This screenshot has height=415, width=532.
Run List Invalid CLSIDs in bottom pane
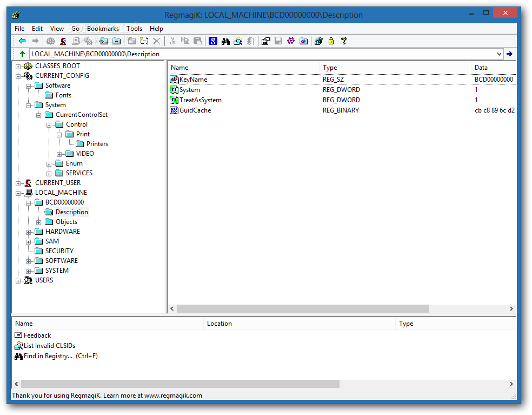(x=45, y=346)
